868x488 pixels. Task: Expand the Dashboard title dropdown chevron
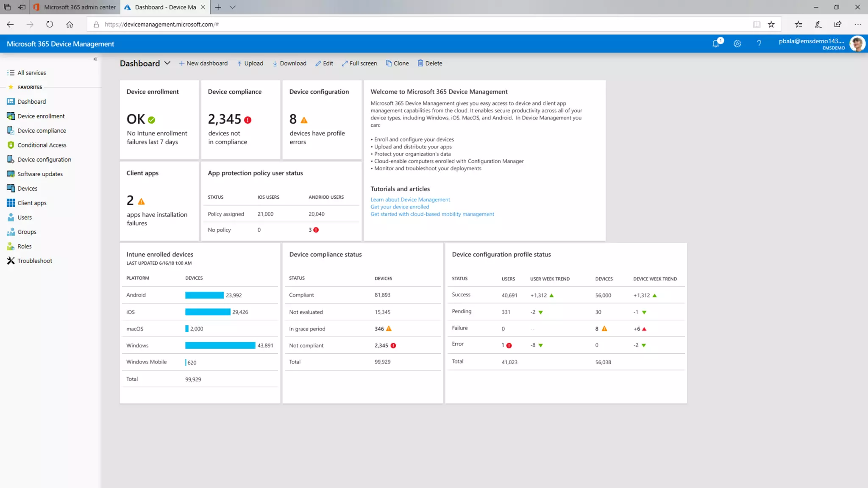[x=167, y=63]
